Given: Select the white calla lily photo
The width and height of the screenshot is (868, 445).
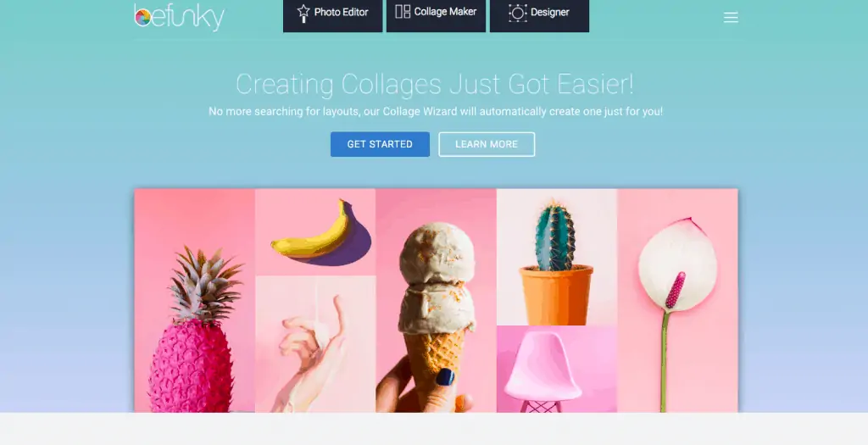Looking at the screenshot, I should 677,301.
